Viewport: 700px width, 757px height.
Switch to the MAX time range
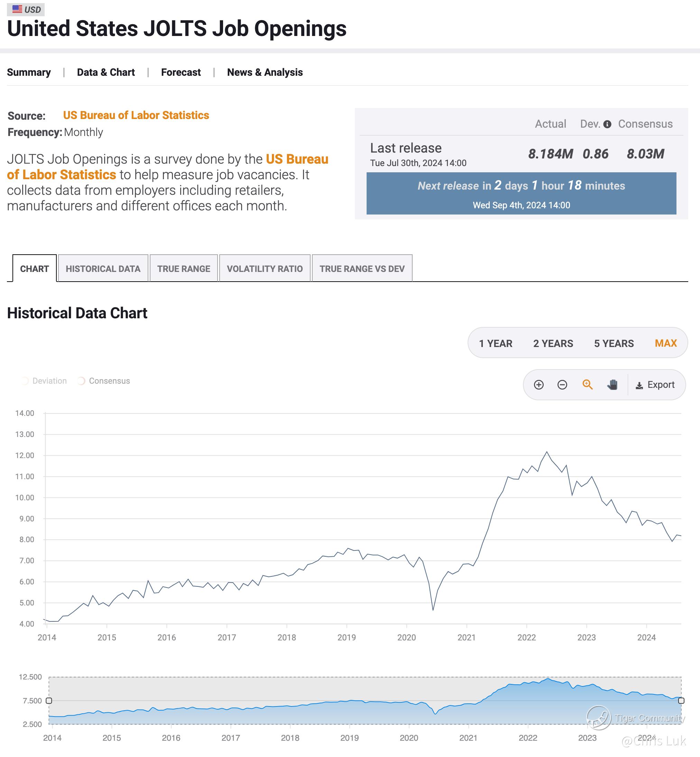[665, 343]
